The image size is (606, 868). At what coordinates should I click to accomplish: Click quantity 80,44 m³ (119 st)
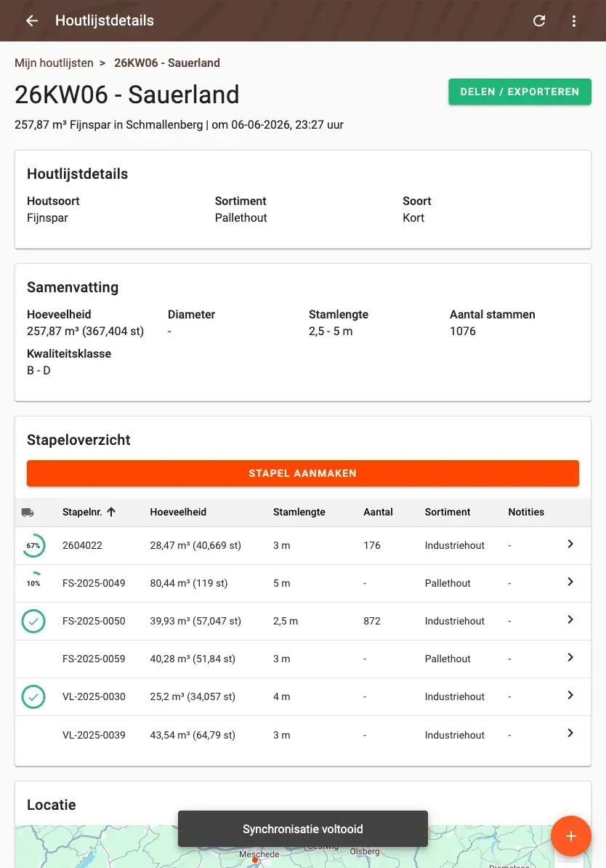[x=189, y=583]
